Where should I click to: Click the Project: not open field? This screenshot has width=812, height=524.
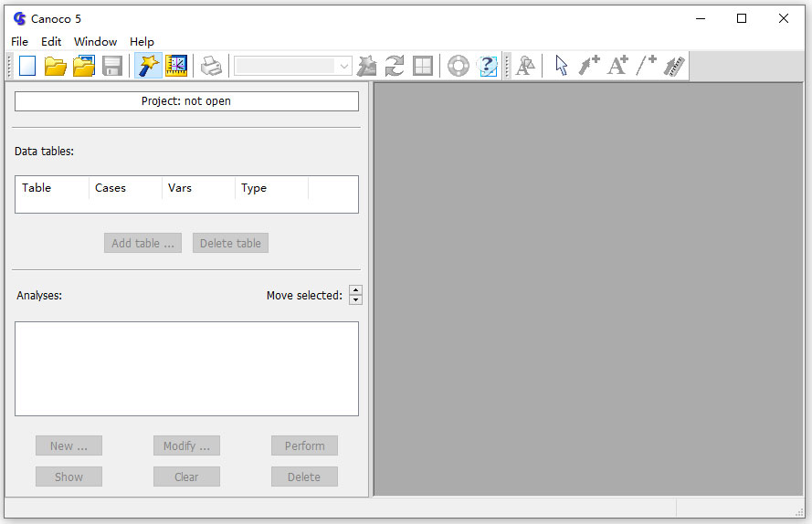click(186, 101)
